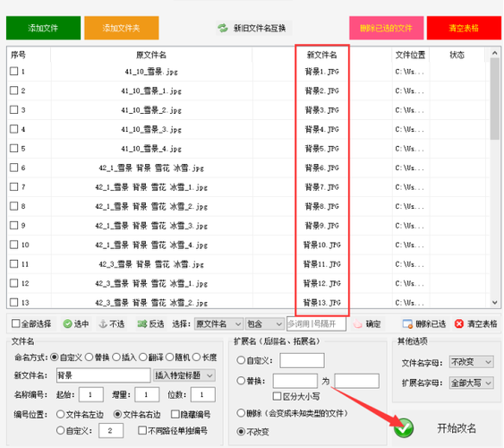Click the 确定 hand icon

(357, 323)
